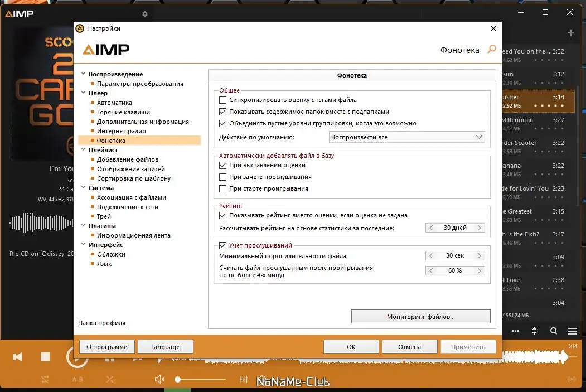Uncheck 'При выставлении оценки' option

coord(222,164)
